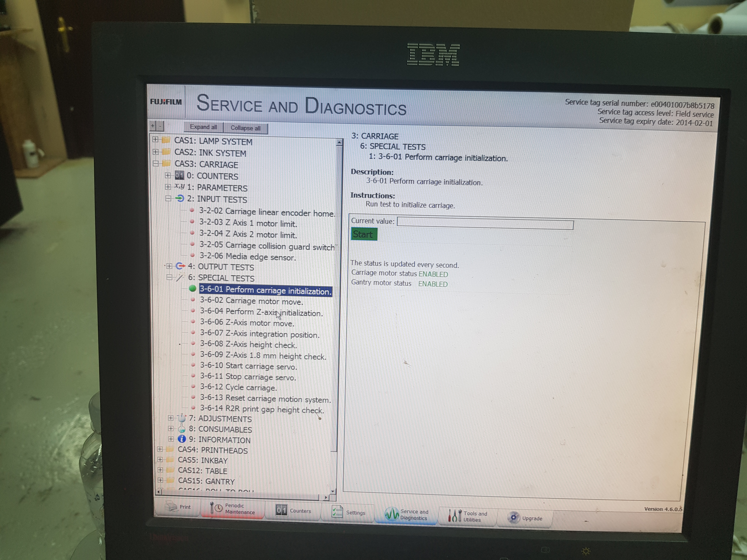Select 3-2-05 Carriage collision guard switch
747x560 pixels.
pyautogui.click(x=267, y=246)
